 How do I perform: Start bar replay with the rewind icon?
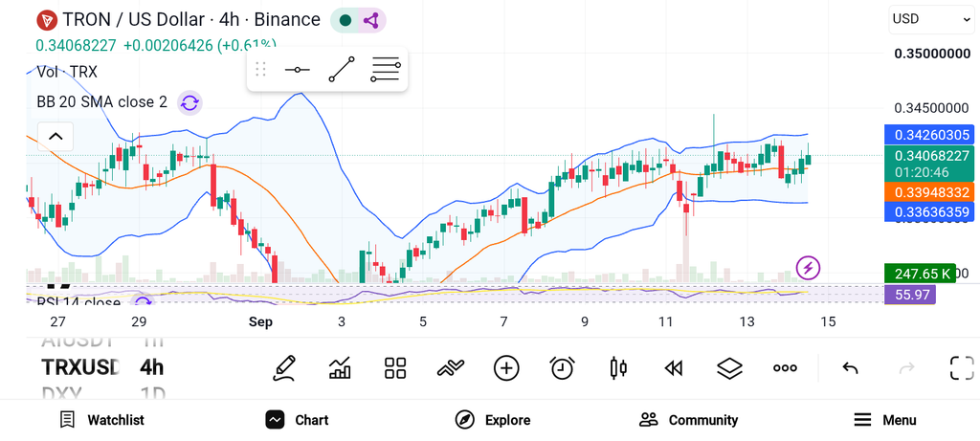click(x=673, y=368)
